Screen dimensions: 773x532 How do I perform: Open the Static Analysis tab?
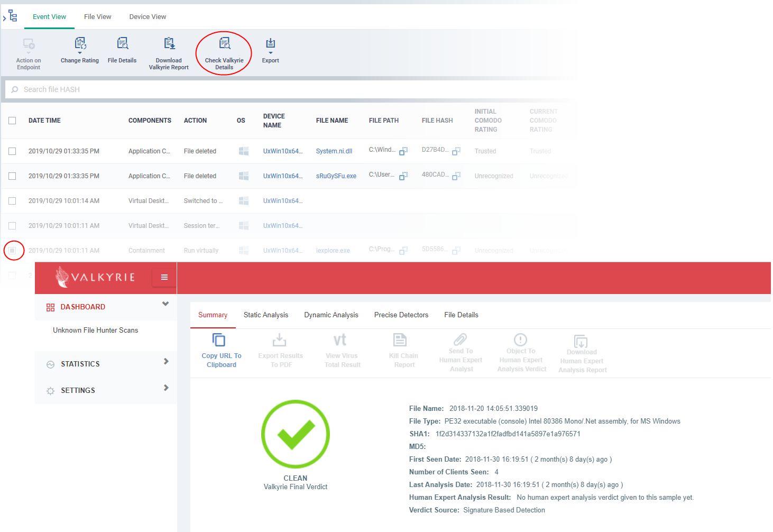click(x=266, y=315)
